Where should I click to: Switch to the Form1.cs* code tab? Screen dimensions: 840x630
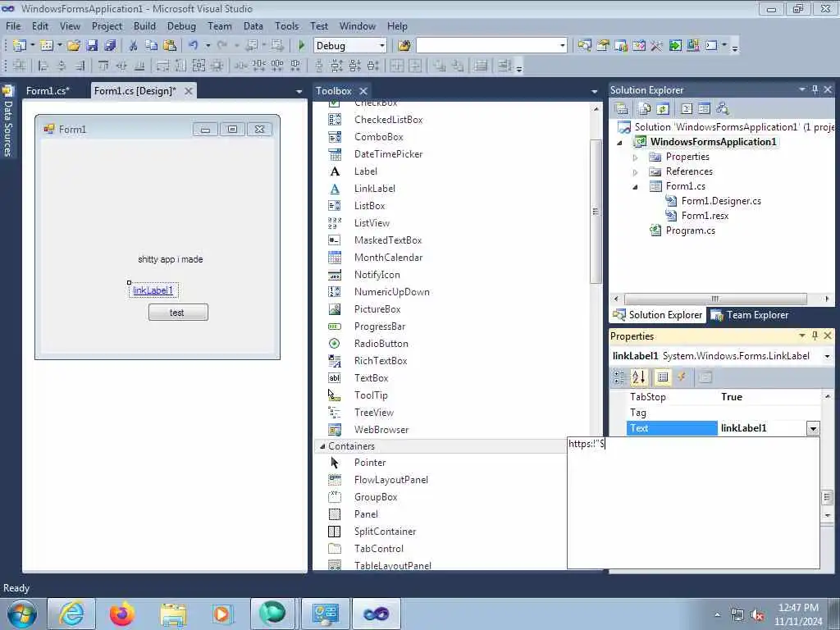48,91
